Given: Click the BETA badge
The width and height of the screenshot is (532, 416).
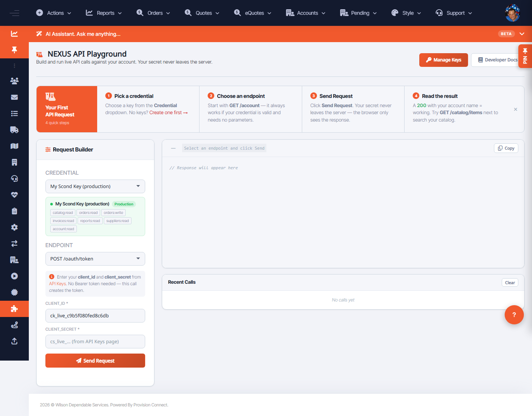Looking at the screenshot, I should coord(506,34).
